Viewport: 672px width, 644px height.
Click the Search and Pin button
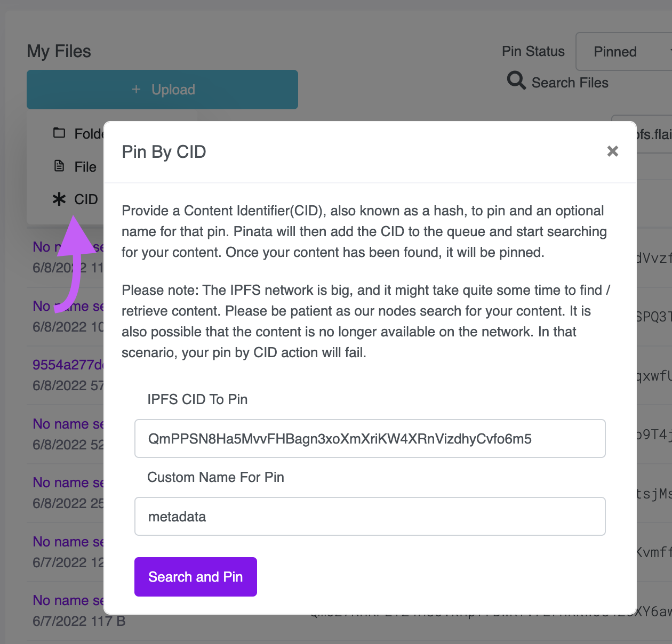coord(196,577)
